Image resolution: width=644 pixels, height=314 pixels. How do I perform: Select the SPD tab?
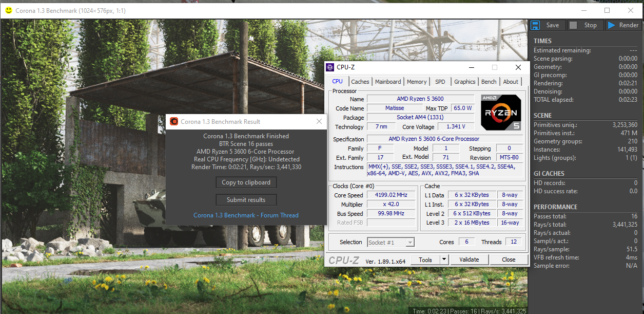point(440,82)
